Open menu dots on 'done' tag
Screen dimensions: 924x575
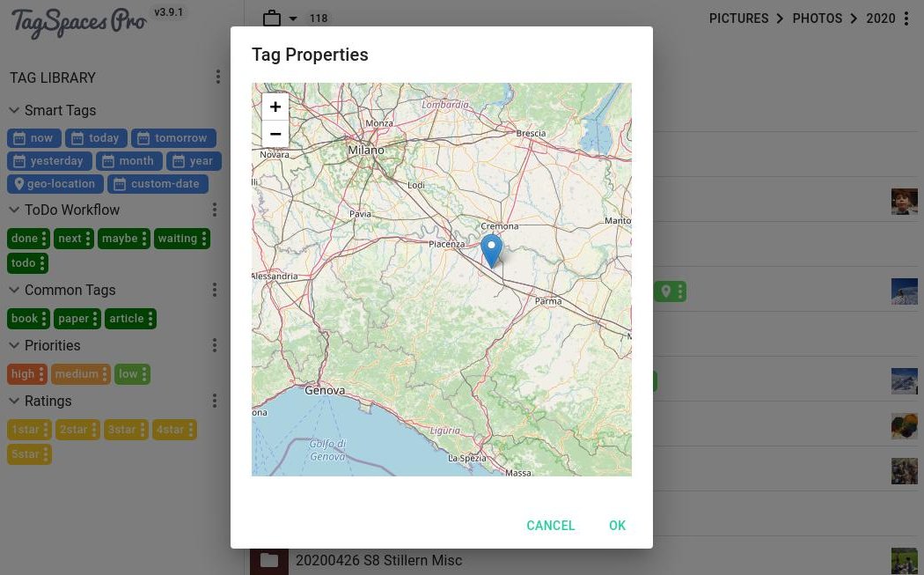tap(44, 239)
